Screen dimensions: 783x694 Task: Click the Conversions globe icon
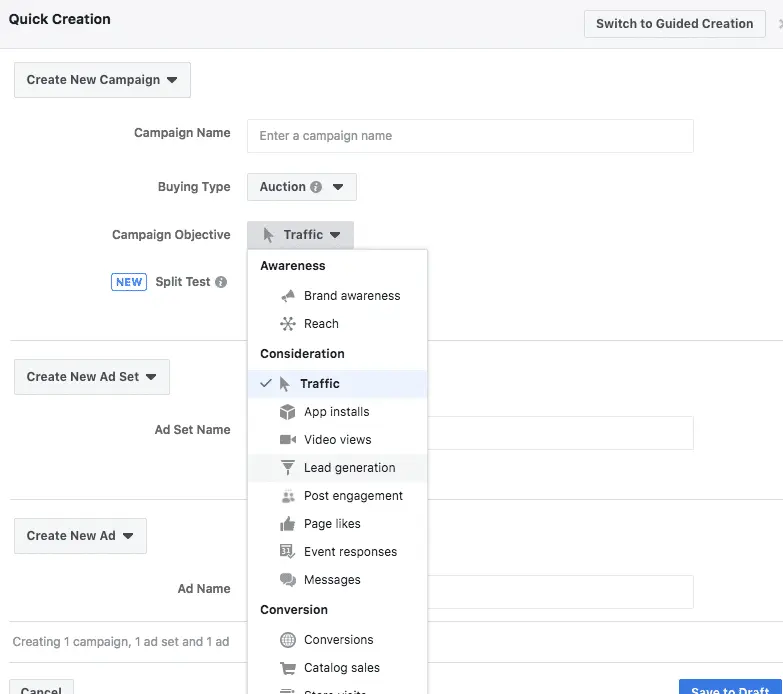[x=288, y=640]
